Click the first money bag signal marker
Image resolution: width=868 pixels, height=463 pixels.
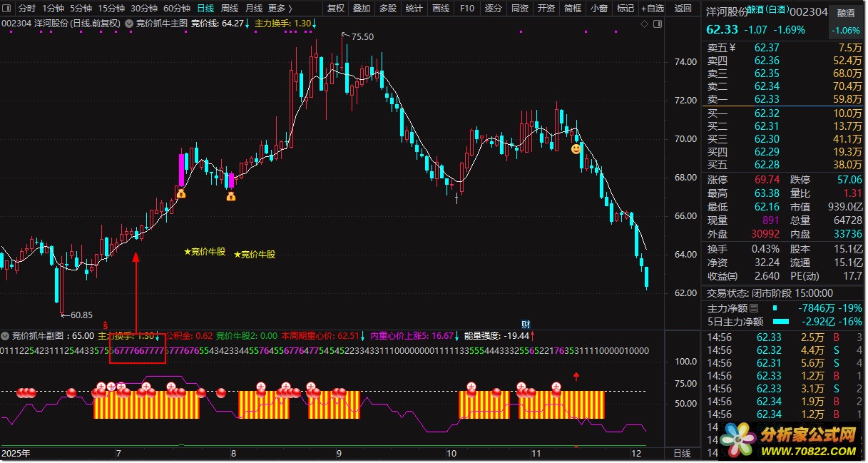[x=181, y=193]
